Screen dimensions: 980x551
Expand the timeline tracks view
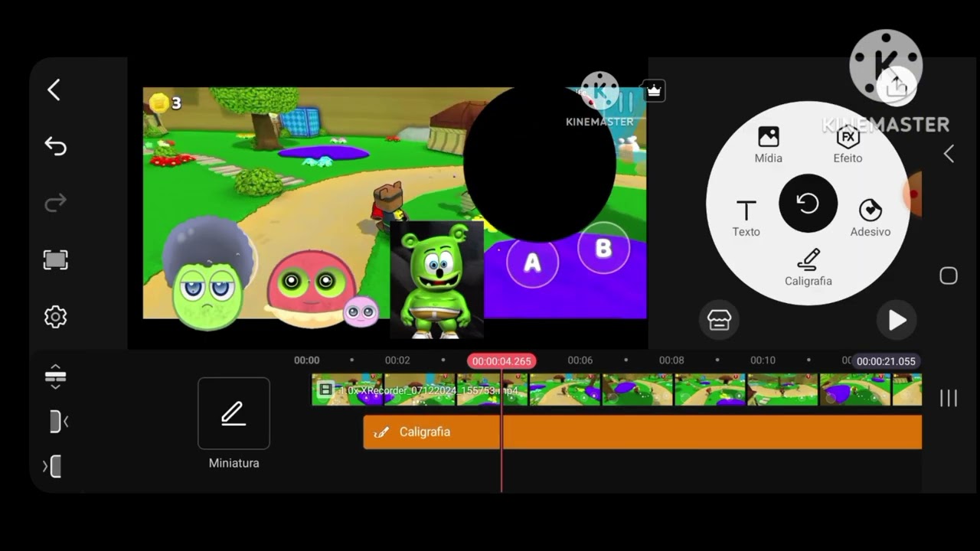pos(55,377)
